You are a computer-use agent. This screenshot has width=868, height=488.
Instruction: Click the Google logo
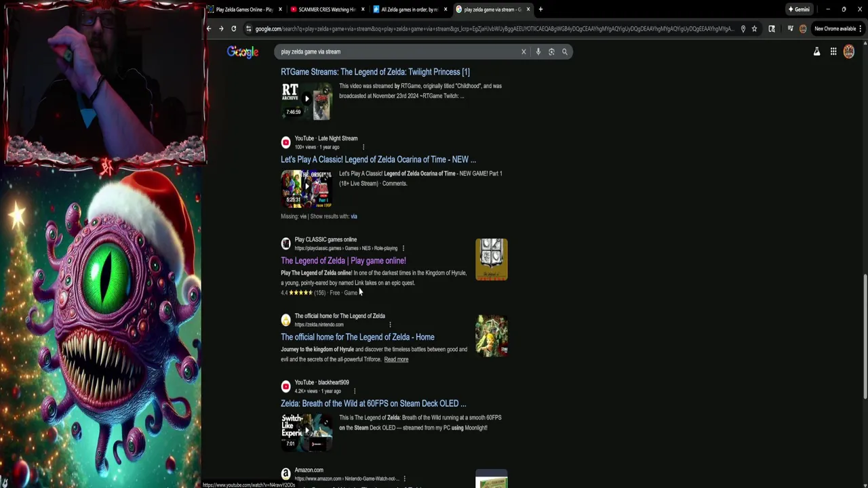coord(243,52)
